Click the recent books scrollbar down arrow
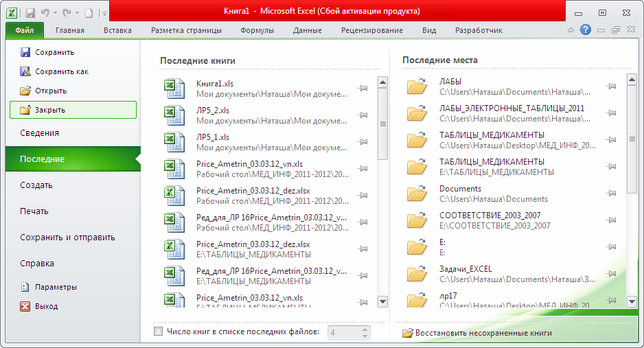The height and width of the screenshot is (348, 644). [x=383, y=302]
